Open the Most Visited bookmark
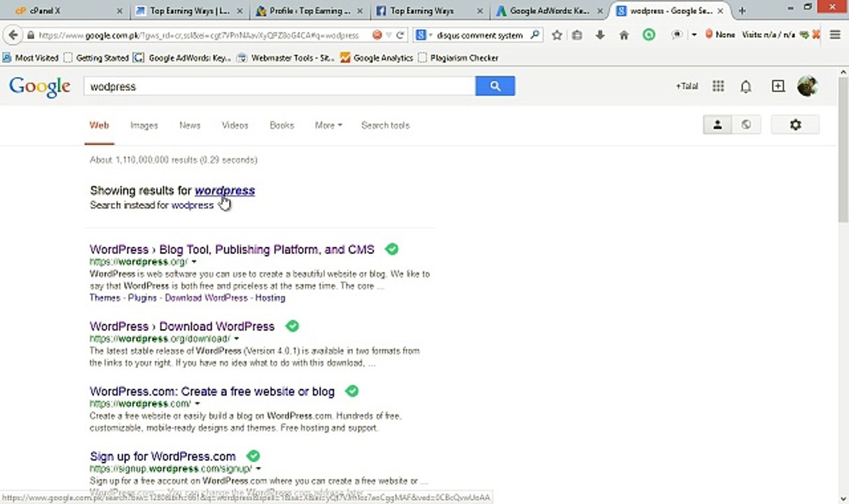The width and height of the screenshot is (849, 504). [x=31, y=58]
